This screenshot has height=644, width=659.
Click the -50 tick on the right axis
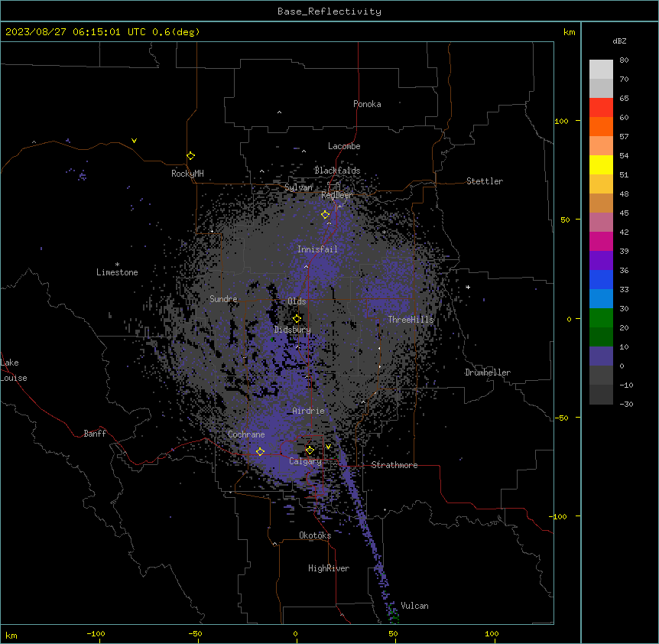pos(561,418)
